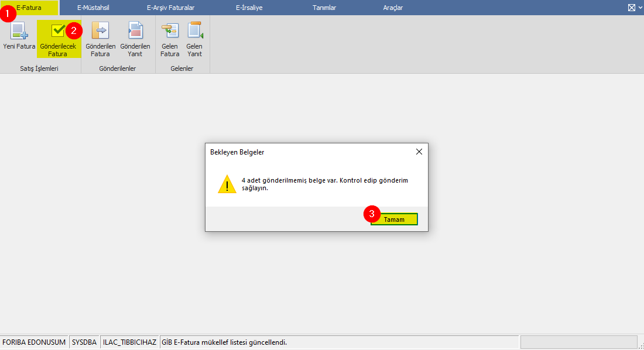Go to the E-Arşiv Faturalar tab
Screen dimensions: 644x350
170,8
